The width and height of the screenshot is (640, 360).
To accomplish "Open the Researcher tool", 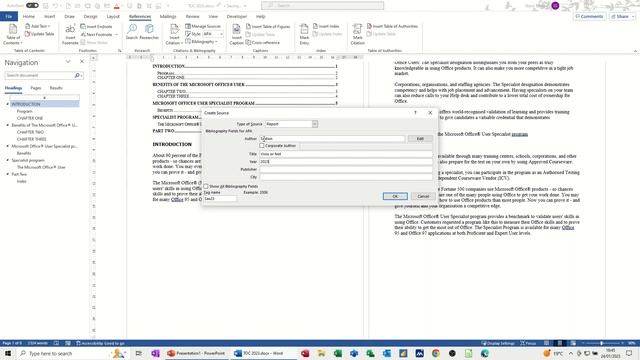I will coord(149,31).
